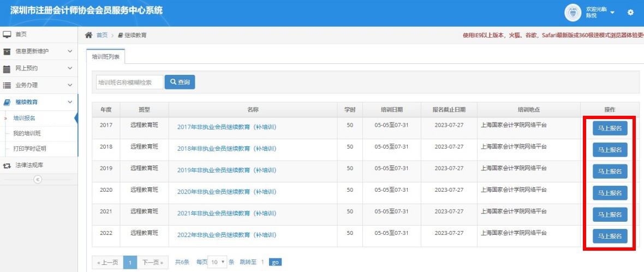Viewport: 644px width, 272px height.
Task: Open 2018年非执业会员继续教育 link
Action: pos(226,149)
